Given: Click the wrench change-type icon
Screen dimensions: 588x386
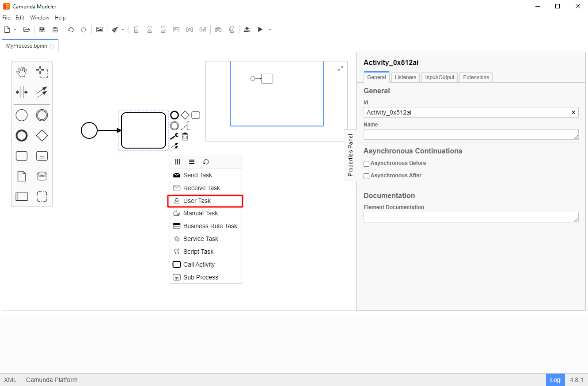Looking at the screenshot, I should [175, 137].
